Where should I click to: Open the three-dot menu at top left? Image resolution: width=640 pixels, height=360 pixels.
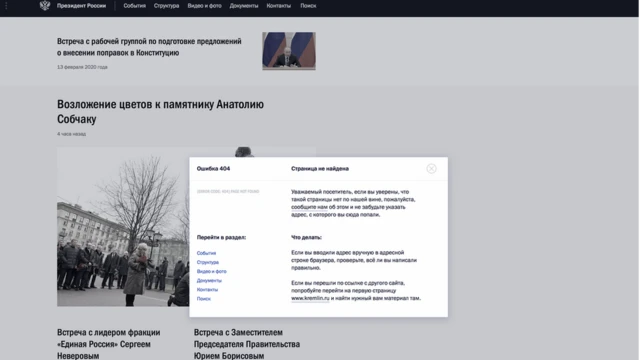(x=6, y=5)
